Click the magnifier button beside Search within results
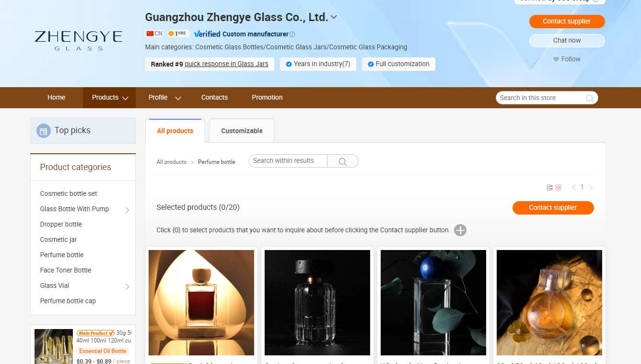The height and width of the screenshot is (364, 641). coord(342,161)
